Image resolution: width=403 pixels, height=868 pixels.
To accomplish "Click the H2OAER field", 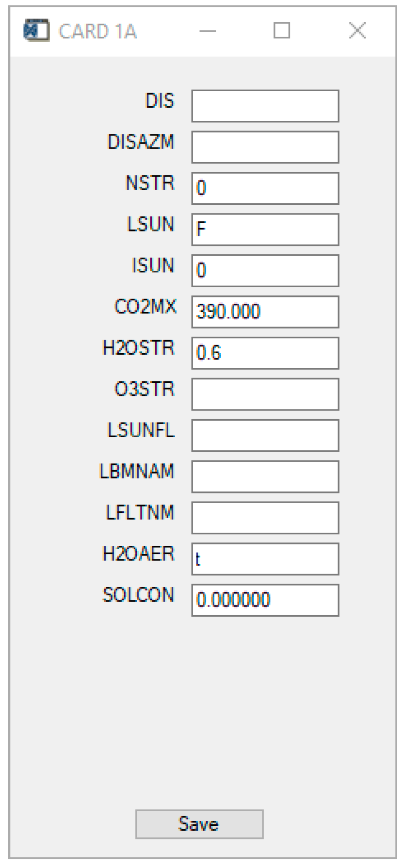I will (265, 559).
